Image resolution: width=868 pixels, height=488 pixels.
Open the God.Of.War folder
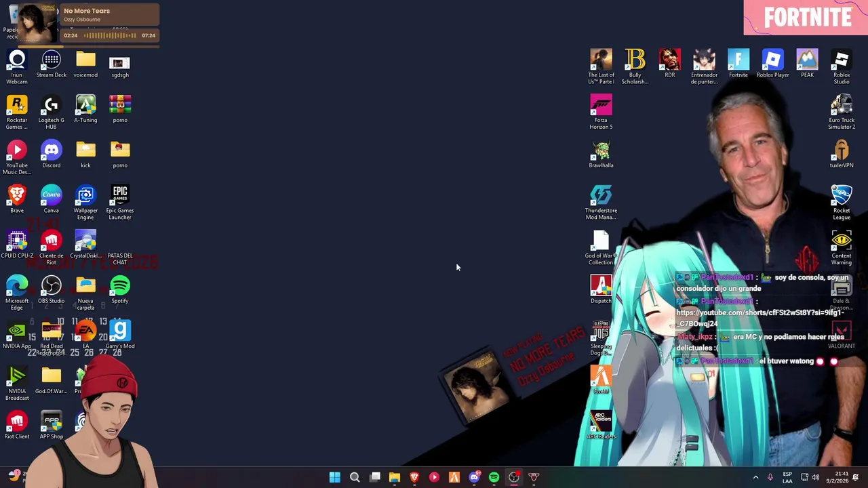[52, 380]
